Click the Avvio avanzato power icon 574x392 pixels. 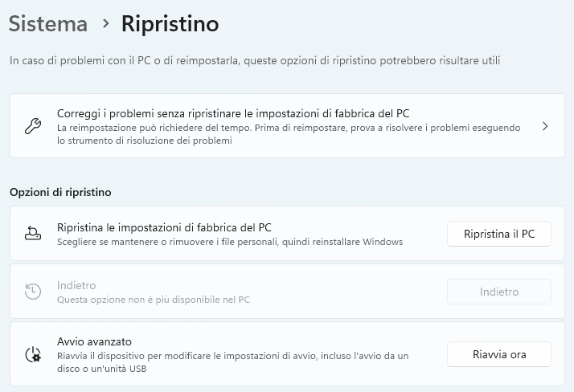33,354
